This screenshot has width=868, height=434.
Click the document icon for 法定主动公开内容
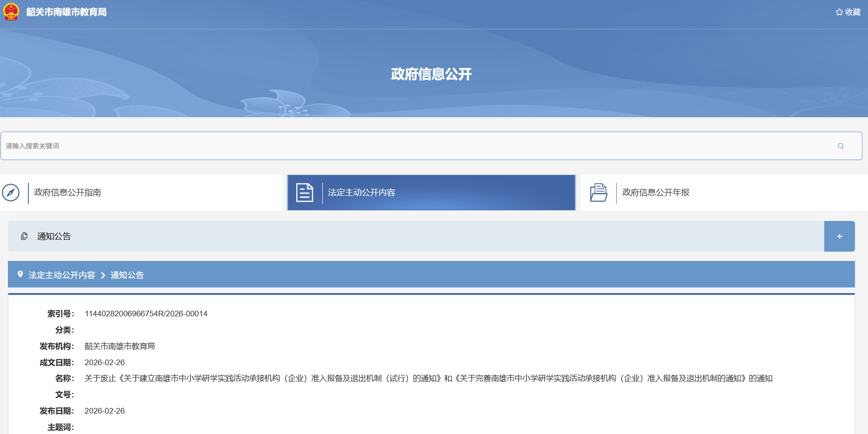[x=305, y=192]
